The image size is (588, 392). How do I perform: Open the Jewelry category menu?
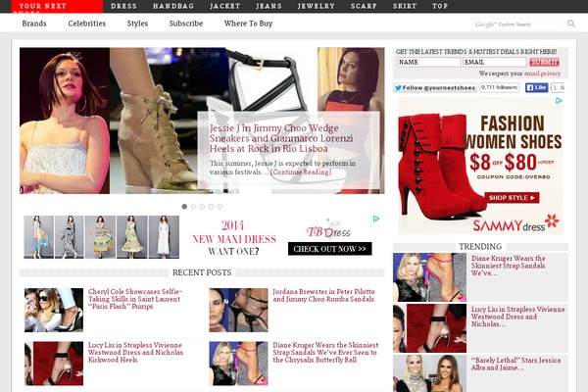click(x=317, y=6)
